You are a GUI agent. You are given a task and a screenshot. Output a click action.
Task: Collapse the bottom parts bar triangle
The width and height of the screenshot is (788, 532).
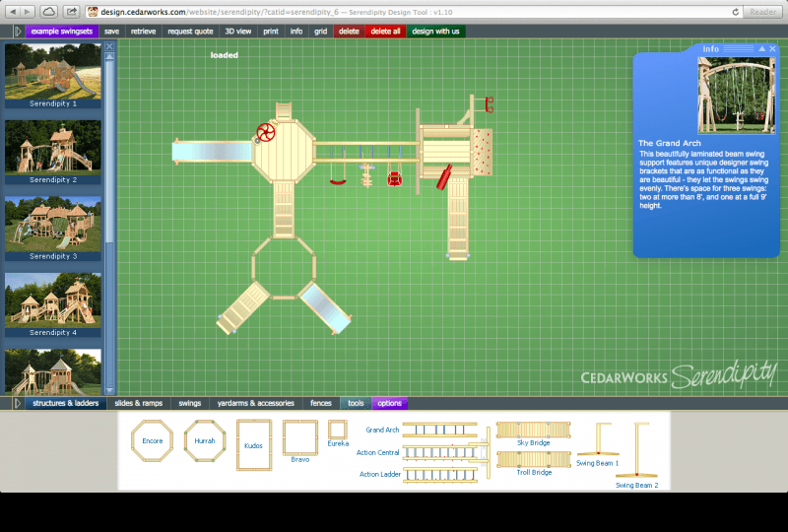click(x=18, y=403)
